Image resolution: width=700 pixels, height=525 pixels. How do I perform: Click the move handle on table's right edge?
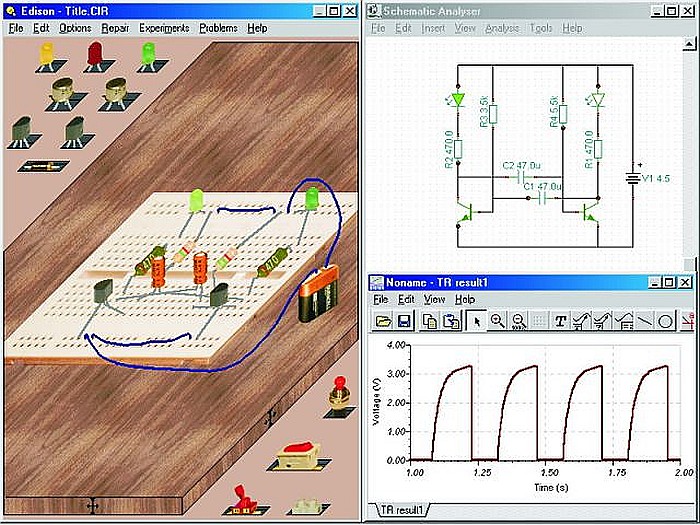point(269,418)
